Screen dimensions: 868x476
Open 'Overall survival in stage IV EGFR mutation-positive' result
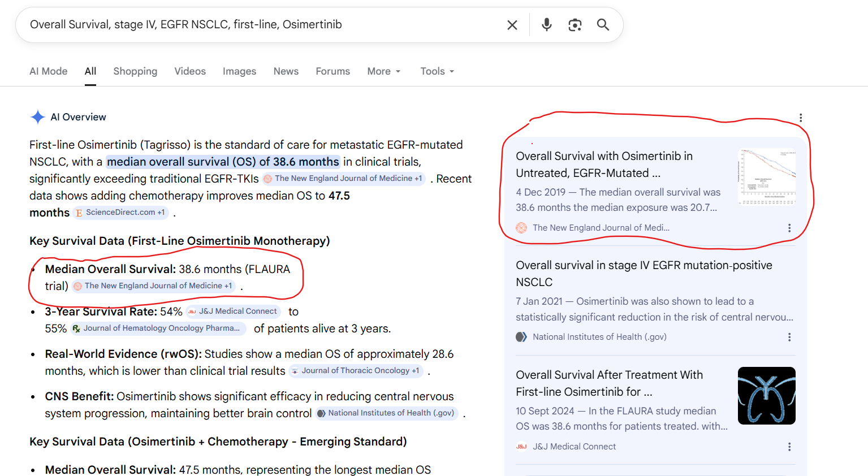644,274
